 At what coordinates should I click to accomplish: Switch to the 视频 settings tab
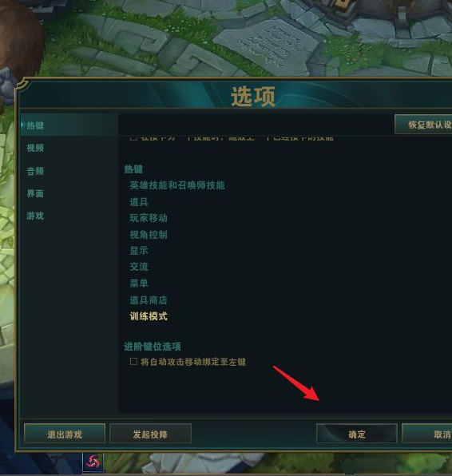pyautogui.click(x=35, y=148)
